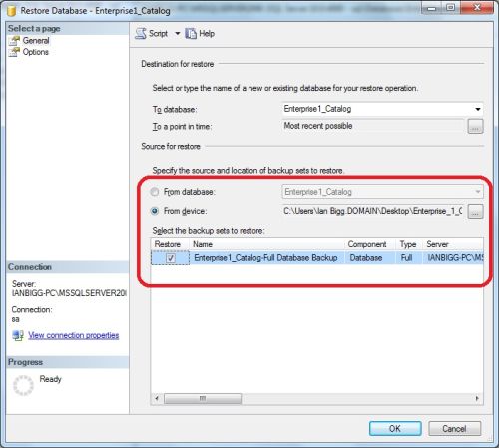Browse for backup device with ellipsis button

coord(475,211)
